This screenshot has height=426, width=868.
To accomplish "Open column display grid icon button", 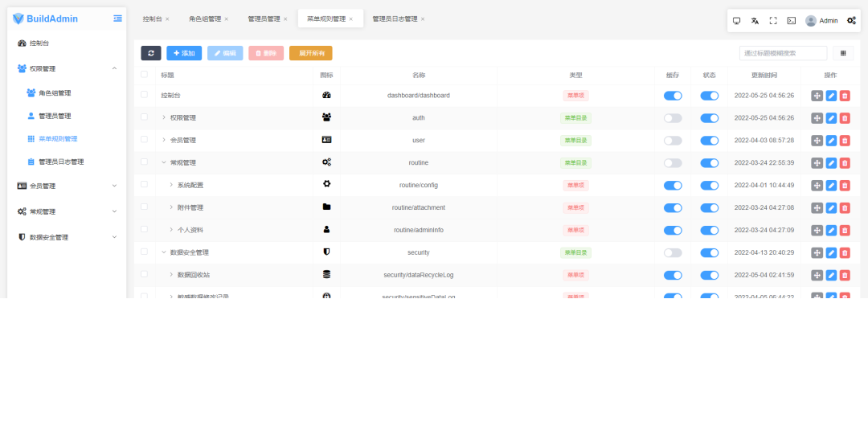I will click(843, 53).
